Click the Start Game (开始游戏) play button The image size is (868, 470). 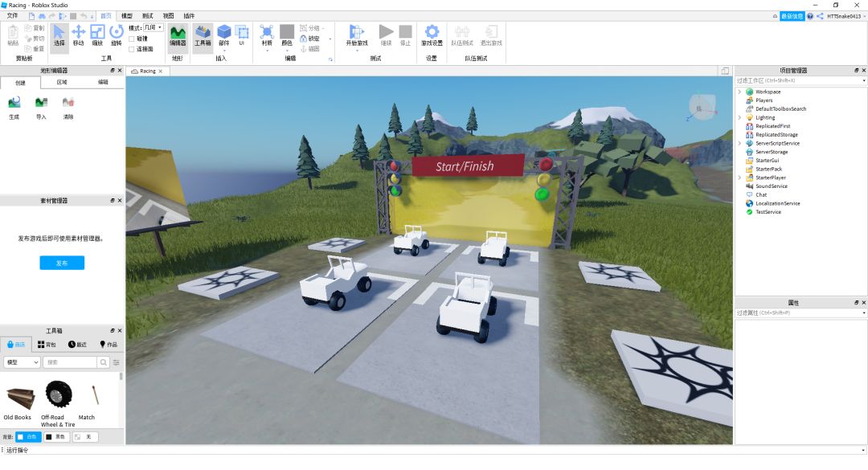tap(355, 32)
